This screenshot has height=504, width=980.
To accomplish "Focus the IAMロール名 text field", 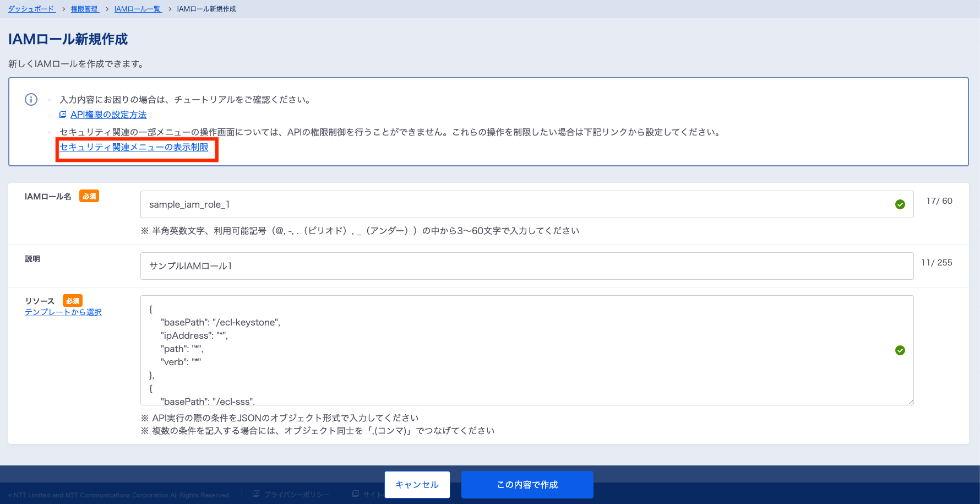I will click(512, 204).
